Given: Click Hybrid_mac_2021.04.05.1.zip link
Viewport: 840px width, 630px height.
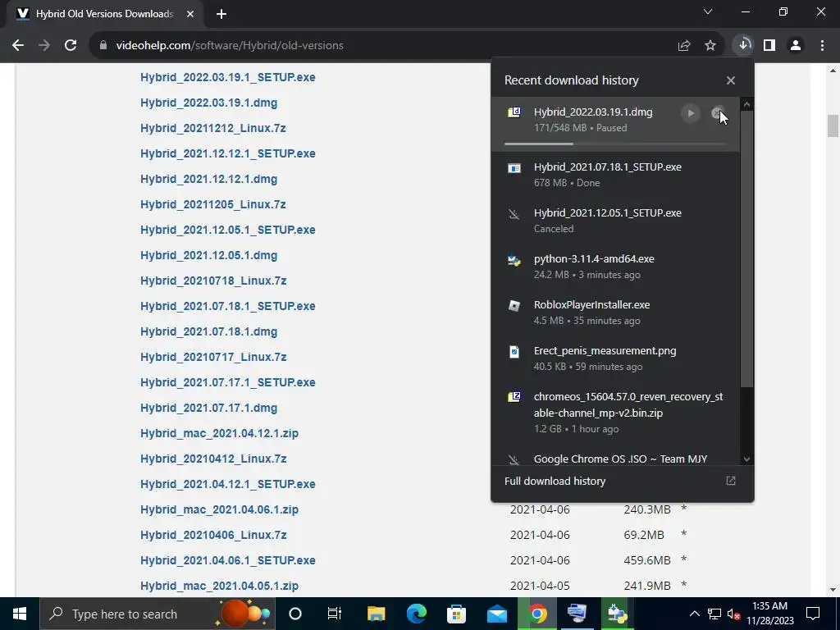Looking at the screenshot, I should click(219, 586).
